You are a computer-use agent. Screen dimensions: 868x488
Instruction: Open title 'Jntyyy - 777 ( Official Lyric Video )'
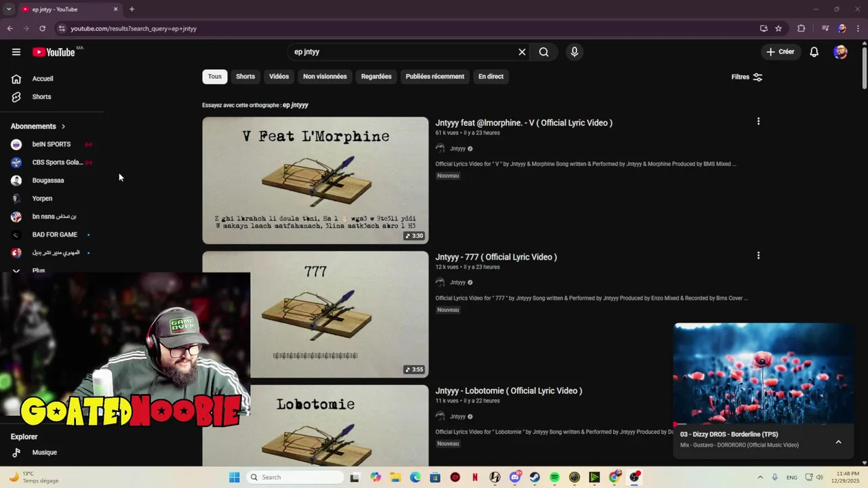(x=496, y=257)
